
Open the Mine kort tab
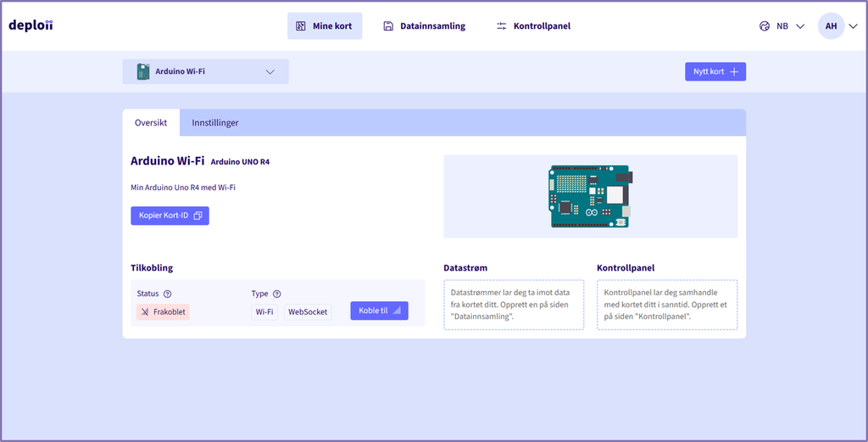click(x=325, y=26)
